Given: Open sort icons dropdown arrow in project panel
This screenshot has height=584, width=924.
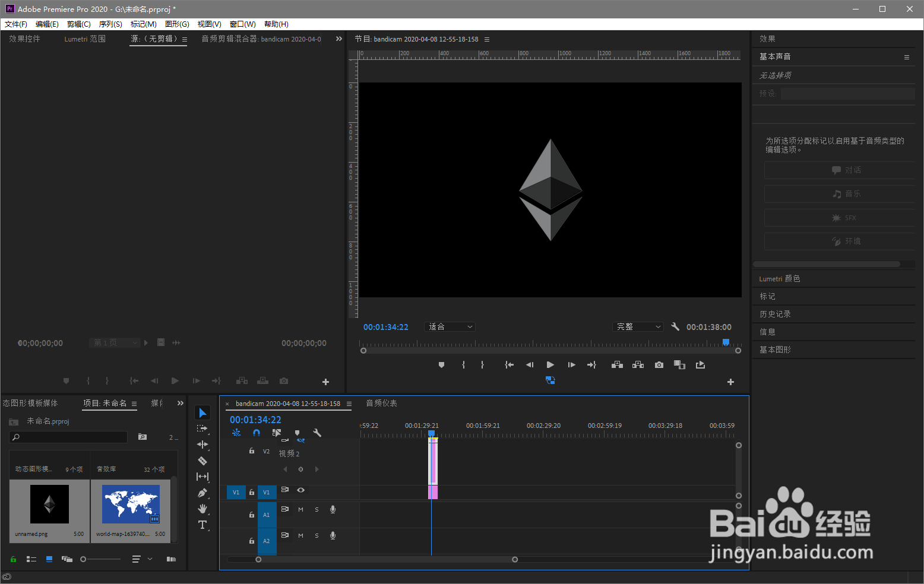Looking at the screenshot, I should pos(150,559).
